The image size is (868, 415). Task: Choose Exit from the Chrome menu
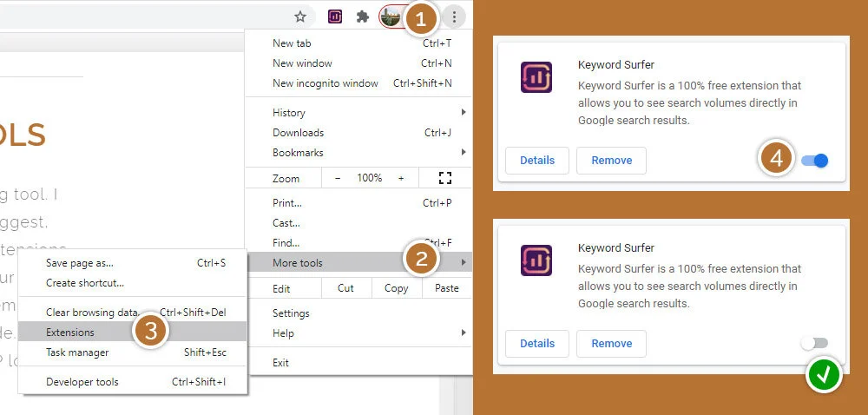pyautogui.click(x=358, y=362)
